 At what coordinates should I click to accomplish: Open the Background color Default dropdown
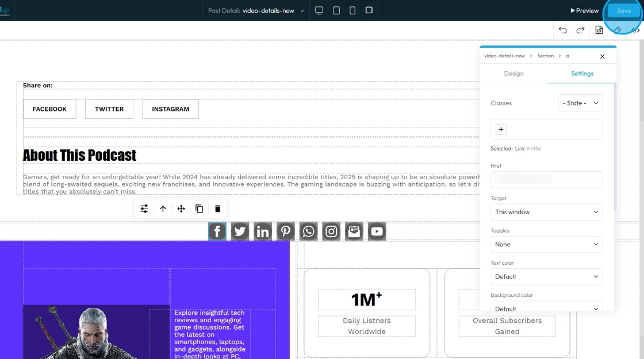546,307
